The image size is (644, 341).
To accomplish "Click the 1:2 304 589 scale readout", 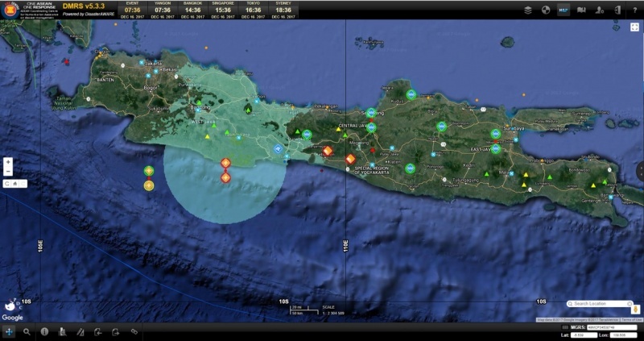I will click(x=333, y=314).
